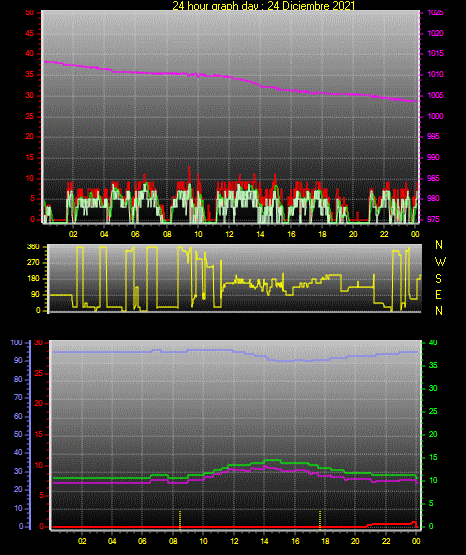This screenshot has width=466, height=555.
Task: Click the E compass letter
Action: point(438,294)
